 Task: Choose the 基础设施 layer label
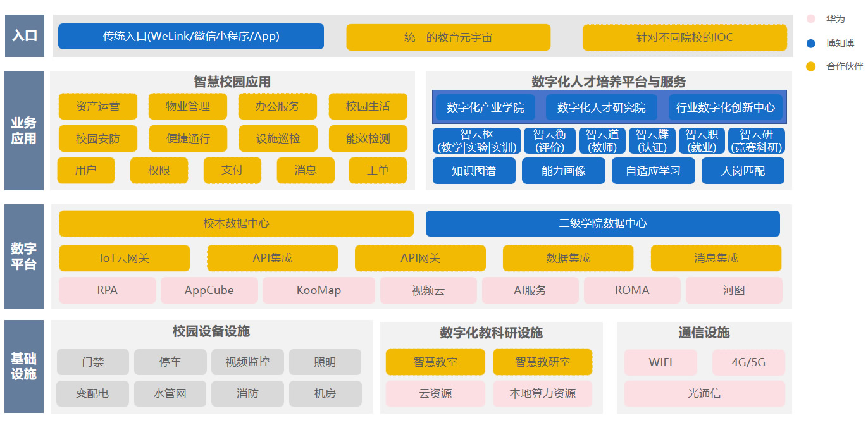pos(24,366)
